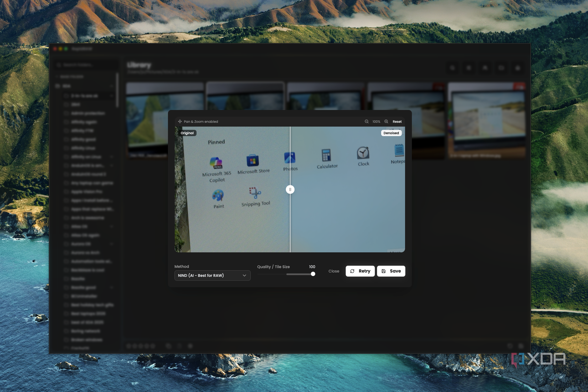
Task: Click the 100% zoom percentage indicator
Action: pyautogui.click(x=376, y=122)
